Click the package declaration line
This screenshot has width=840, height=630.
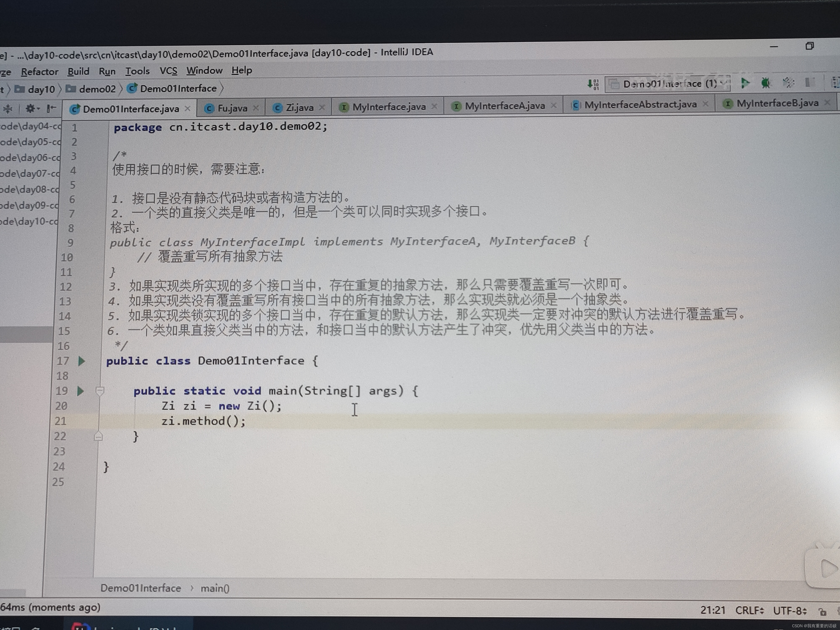point(220,126)
